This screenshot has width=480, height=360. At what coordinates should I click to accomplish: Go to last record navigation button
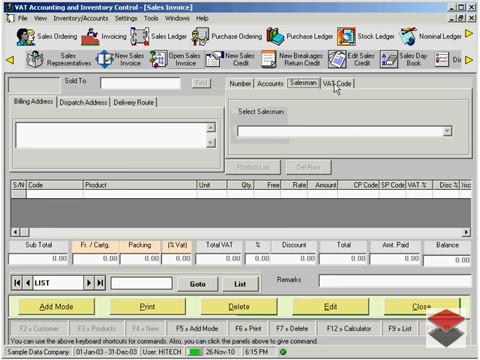point(100,283)
